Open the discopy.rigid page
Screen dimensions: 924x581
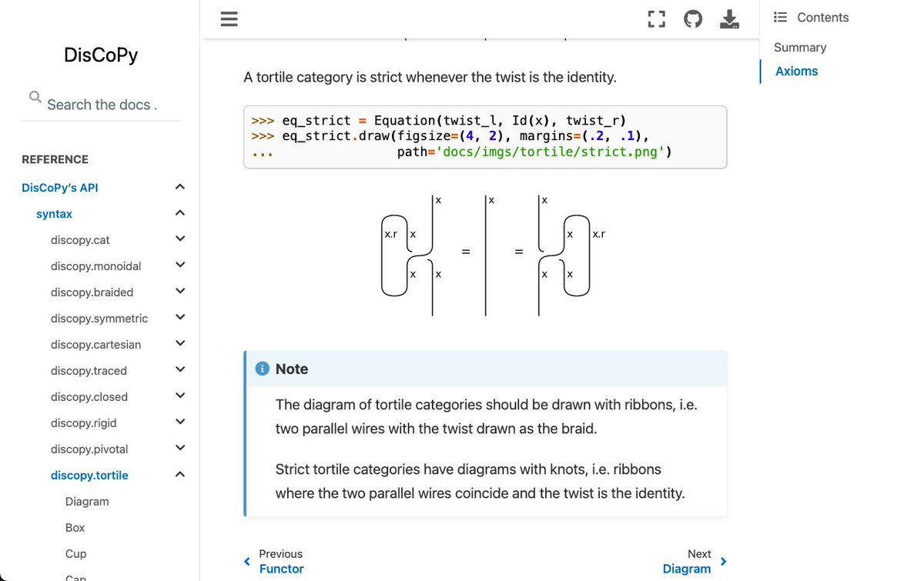84,423
